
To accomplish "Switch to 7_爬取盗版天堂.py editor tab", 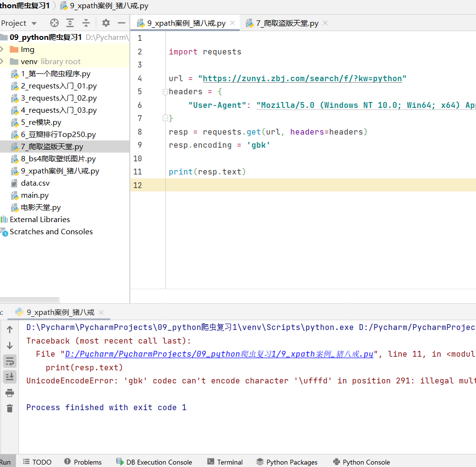I will pyautogui.click(x=287, y=23).
